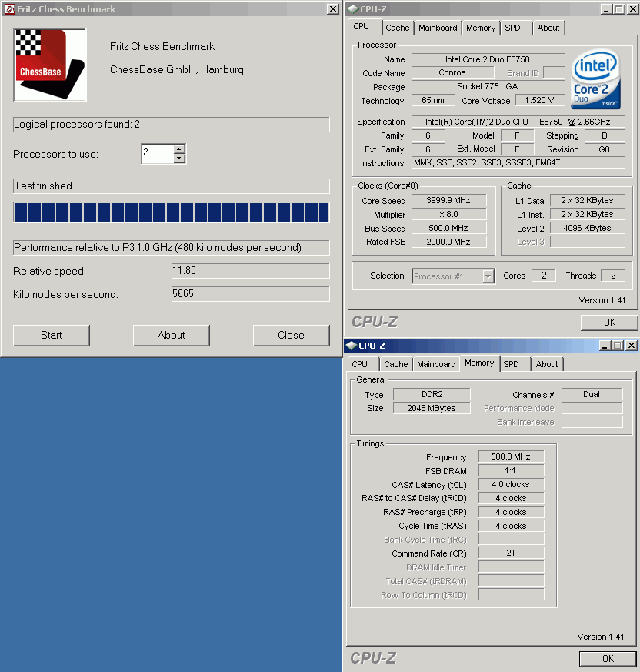The width and height of the screenshot is (640, 672).
Task: Click the 'Test finished' status field
Action: point(172,186)
